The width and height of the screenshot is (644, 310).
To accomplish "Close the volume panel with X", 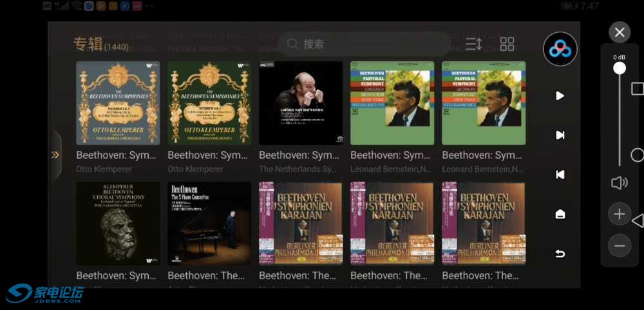I will [x=620, y=32].
